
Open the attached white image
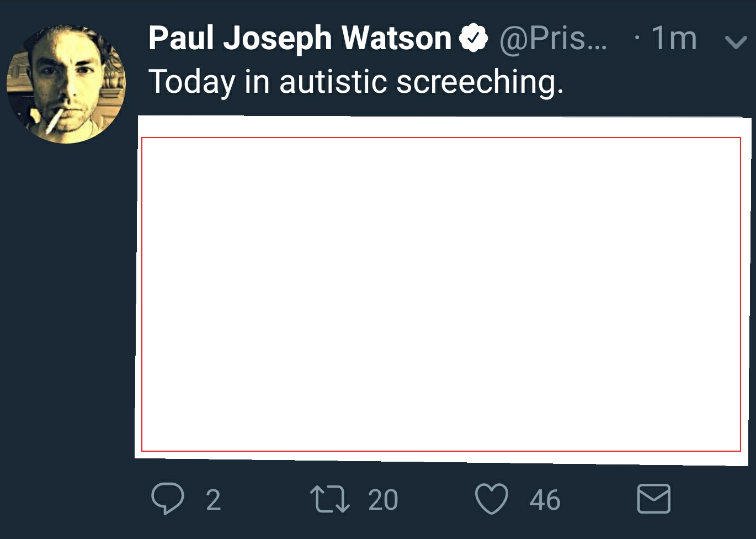point(443,290)
